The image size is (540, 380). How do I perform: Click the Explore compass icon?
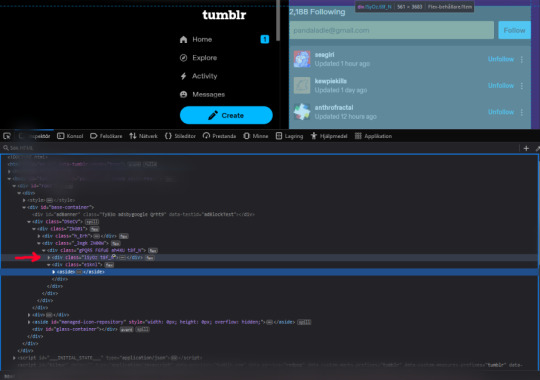[x=184, y=58]
